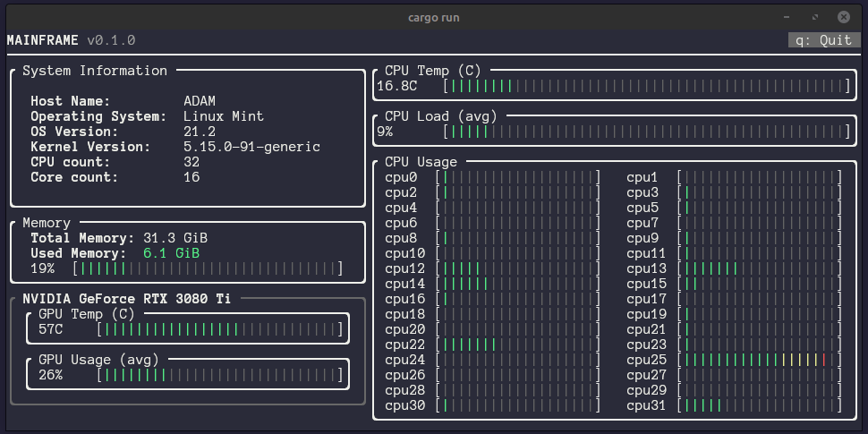The image size is (868, 434).
Task: Click the CPU Temp bar gauge
Action: pos(647,86)
